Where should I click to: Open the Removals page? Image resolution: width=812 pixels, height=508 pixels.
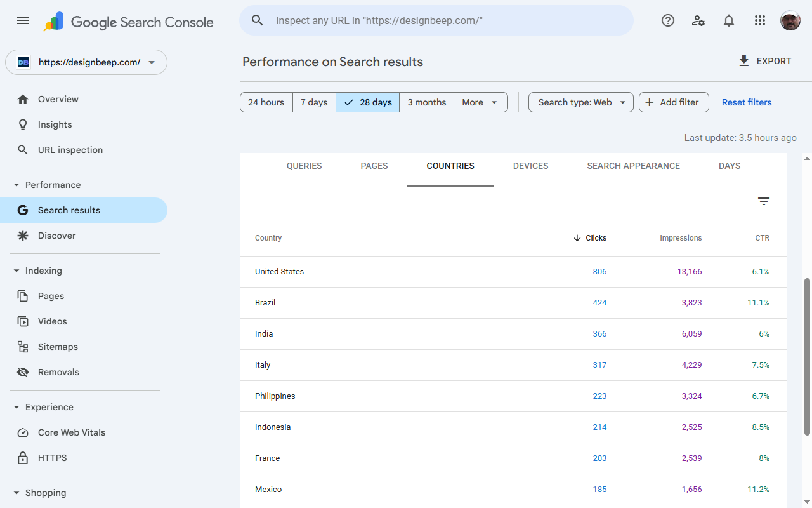58,372
